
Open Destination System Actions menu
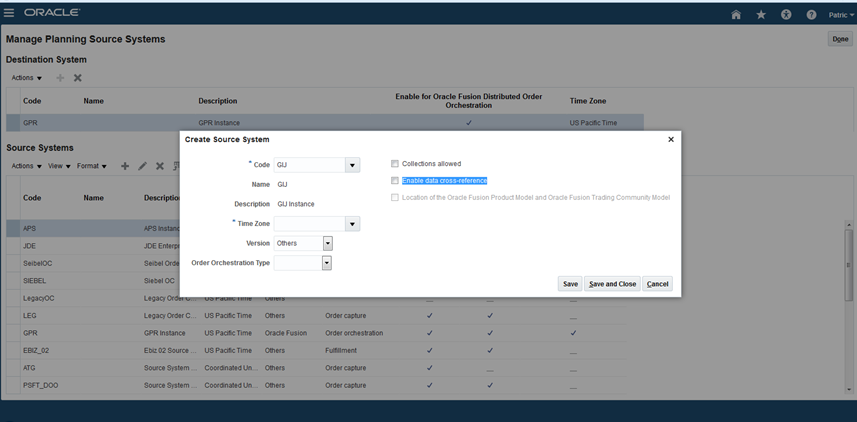pyautogui.click(x=27, y=78)
